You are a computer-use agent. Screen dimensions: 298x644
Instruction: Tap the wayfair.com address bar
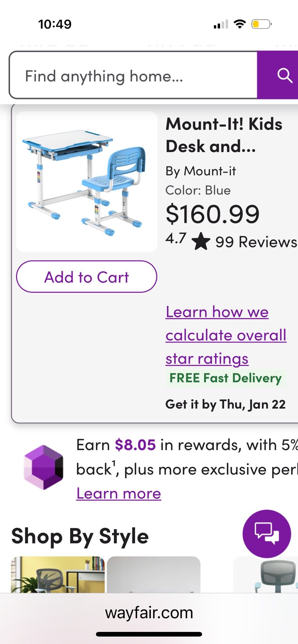pos(149,612)
